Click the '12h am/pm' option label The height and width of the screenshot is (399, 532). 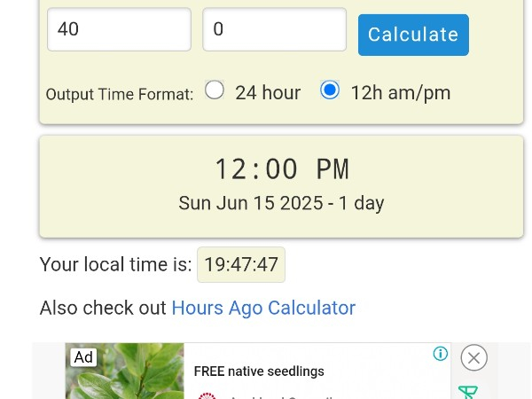(400, 92)
